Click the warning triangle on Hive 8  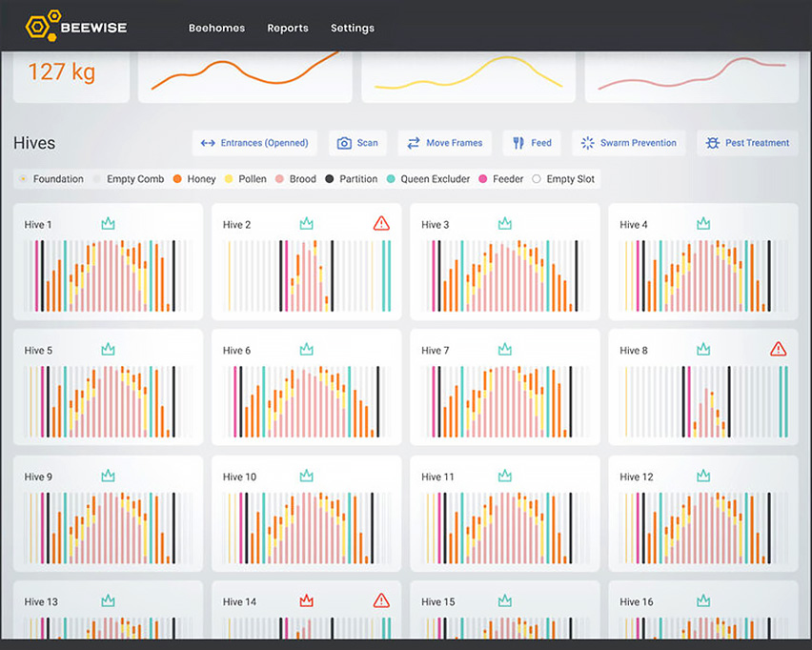click(779, 349)
